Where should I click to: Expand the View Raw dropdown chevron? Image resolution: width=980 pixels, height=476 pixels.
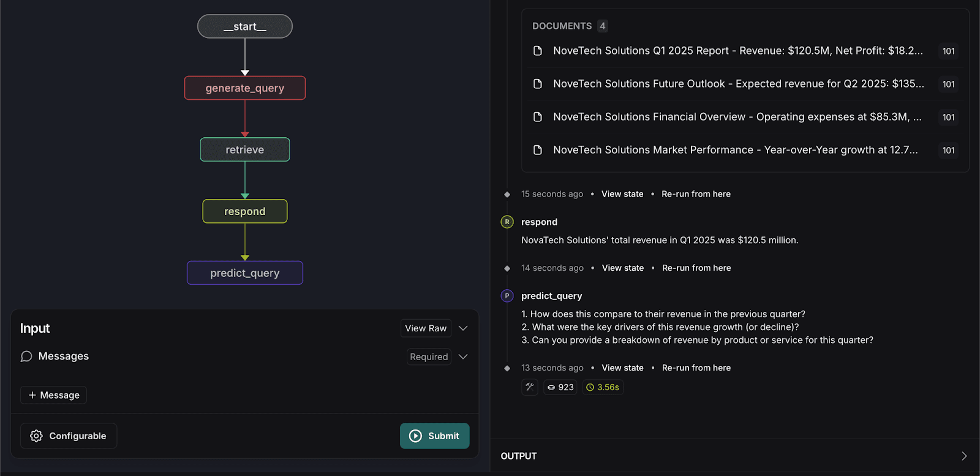tap(463, 328)
